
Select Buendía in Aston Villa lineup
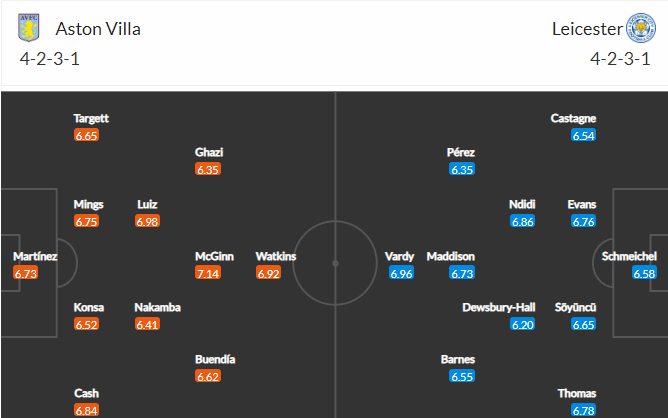pyautogui.click(x=215, y=359)
